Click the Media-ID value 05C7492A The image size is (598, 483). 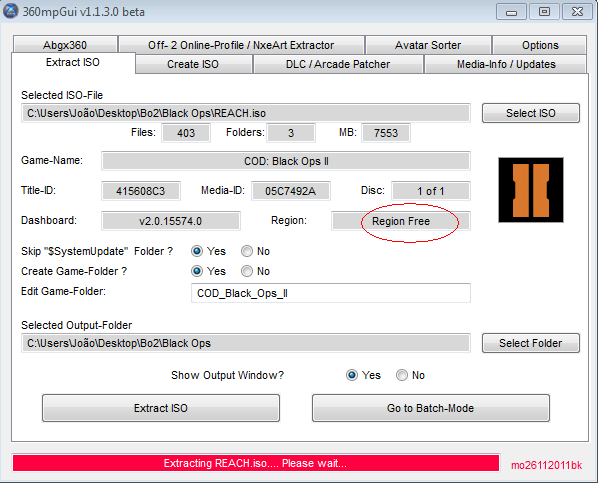(291, 191)
